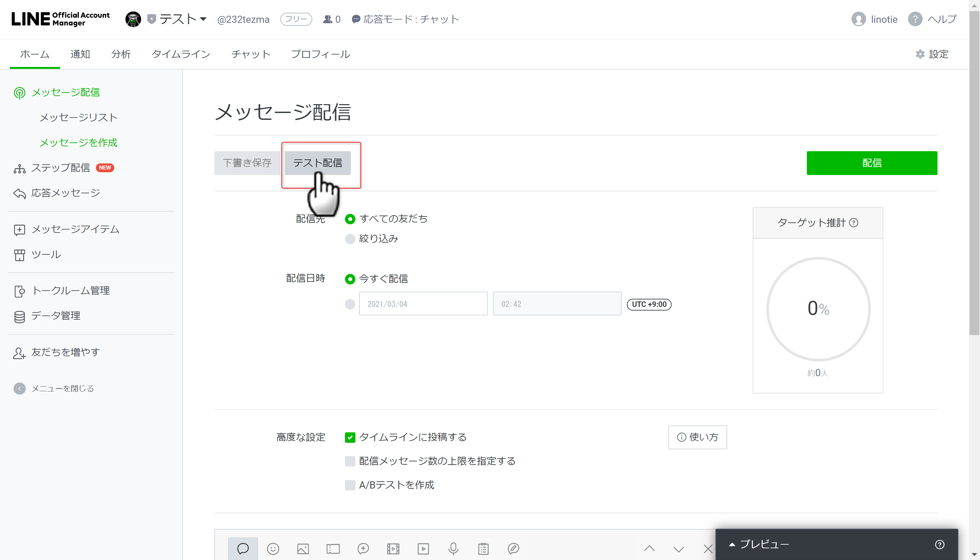Switch to the 分析 tab
Screen dimensions: 980x560
[121, 54]
